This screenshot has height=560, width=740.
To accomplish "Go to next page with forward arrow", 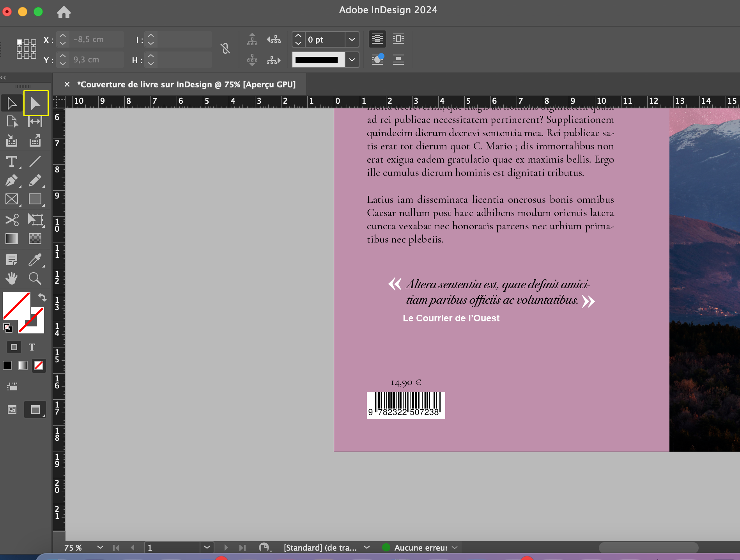I will (x=226, y=548).
